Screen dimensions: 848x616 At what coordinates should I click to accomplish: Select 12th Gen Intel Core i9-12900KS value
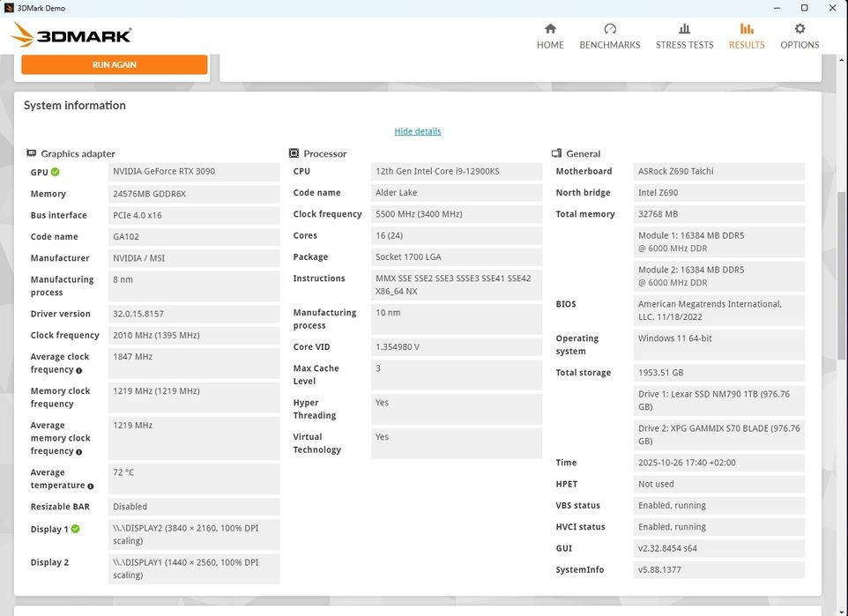click(457, 172)
